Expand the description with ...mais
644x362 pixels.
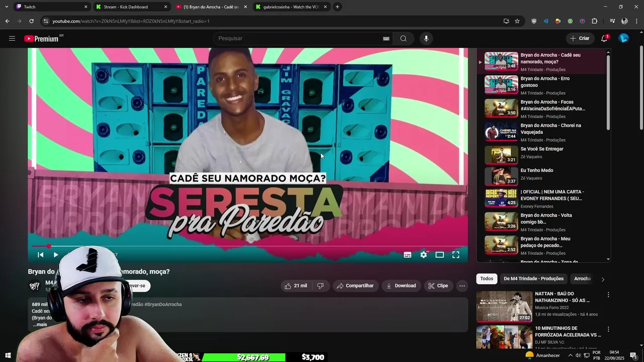tap(40, 325)
